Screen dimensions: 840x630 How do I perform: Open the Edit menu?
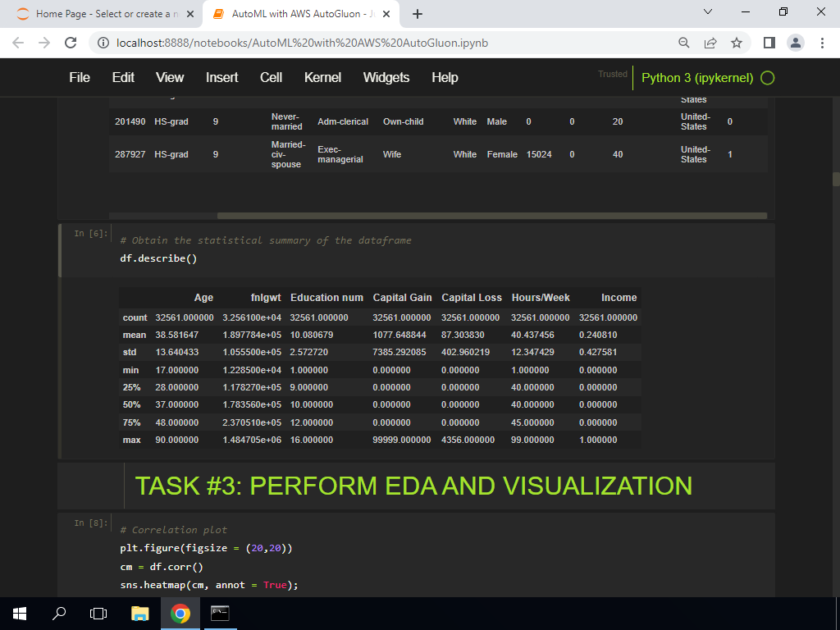123,78
